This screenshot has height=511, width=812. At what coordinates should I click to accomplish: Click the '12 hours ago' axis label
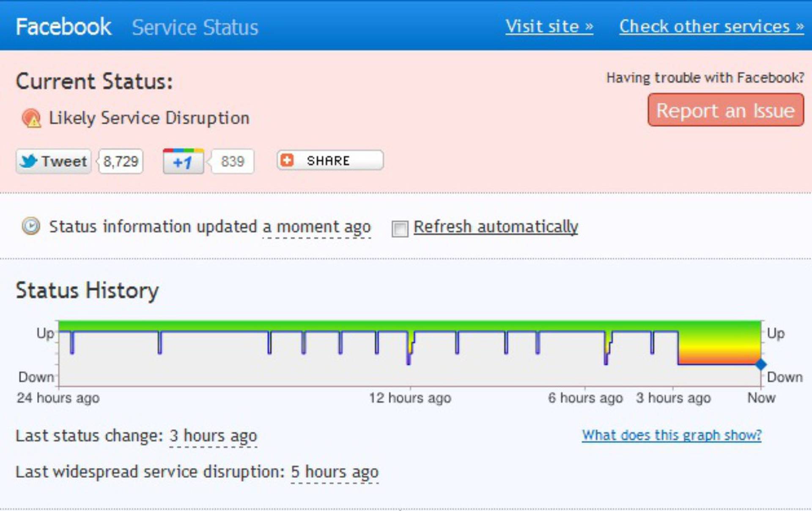(x=410, y=398)
